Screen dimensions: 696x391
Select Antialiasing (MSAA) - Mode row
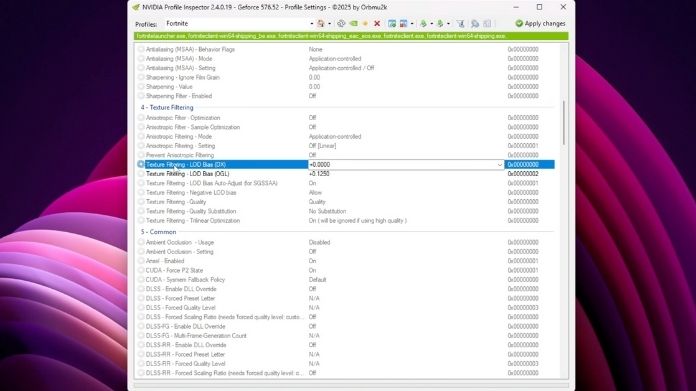[346, 59]
